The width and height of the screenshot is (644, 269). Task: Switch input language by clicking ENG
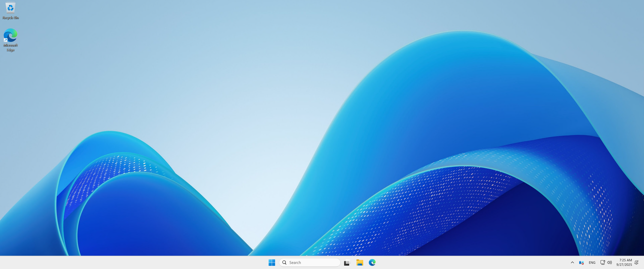[592, 262]
